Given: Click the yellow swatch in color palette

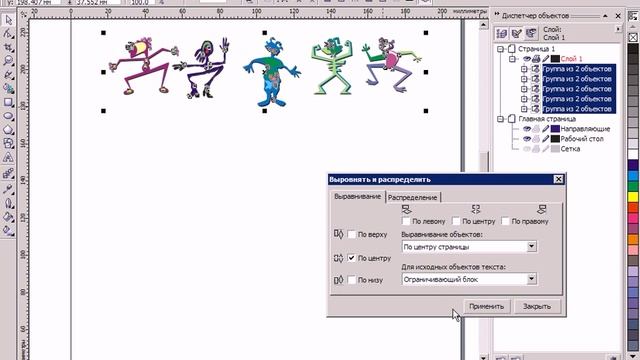Looking at the screenshot, I should click(633, 197).
